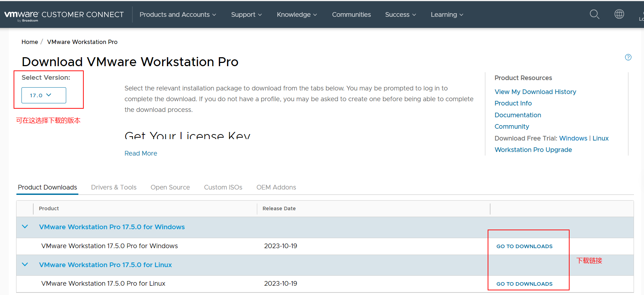Viewport: 644px width, 295px height.
Task: Open the globe language selector icon
Action: pos(619,14)
